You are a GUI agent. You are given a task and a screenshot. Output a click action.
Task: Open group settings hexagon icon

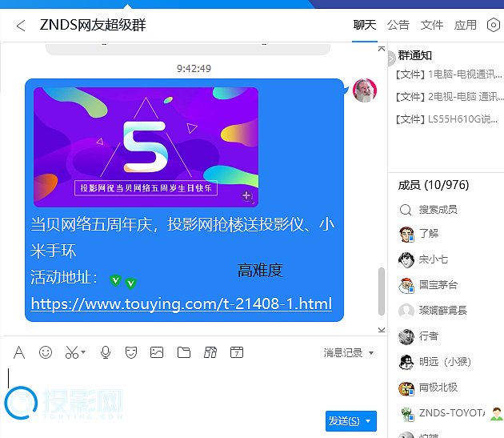coord(494,25)
